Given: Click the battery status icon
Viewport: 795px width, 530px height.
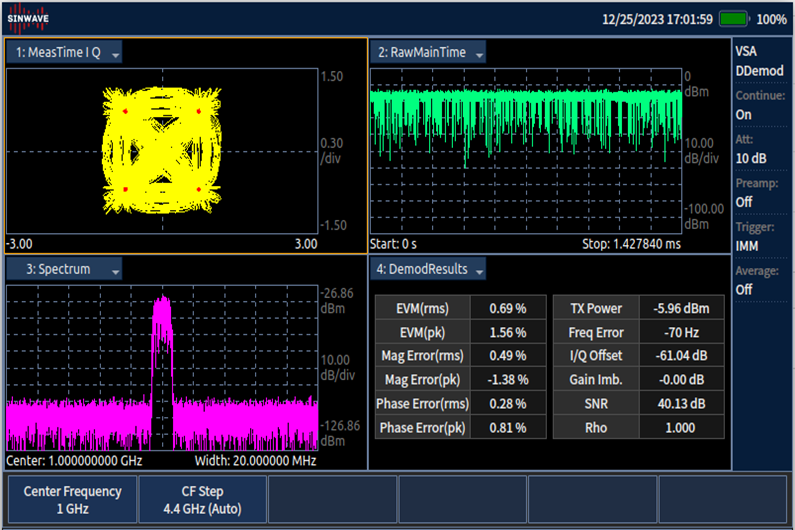Looking at the screenshot, I should pos(735,19).
